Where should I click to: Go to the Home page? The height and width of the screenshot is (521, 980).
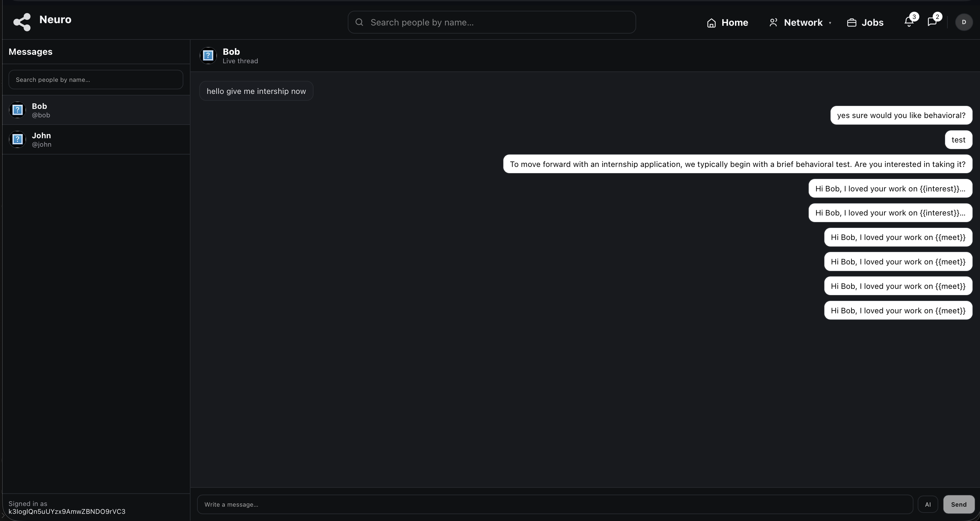point(734,23)
